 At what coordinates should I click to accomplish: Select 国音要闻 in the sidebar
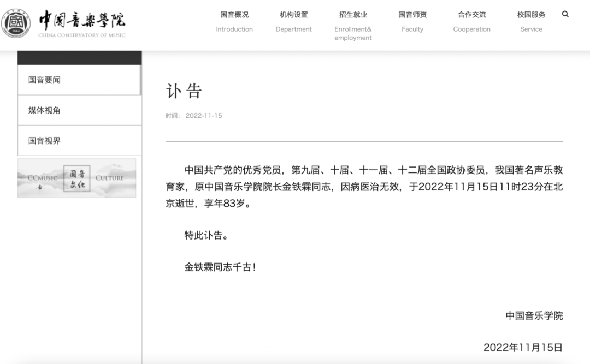click(x=44, y=80)
